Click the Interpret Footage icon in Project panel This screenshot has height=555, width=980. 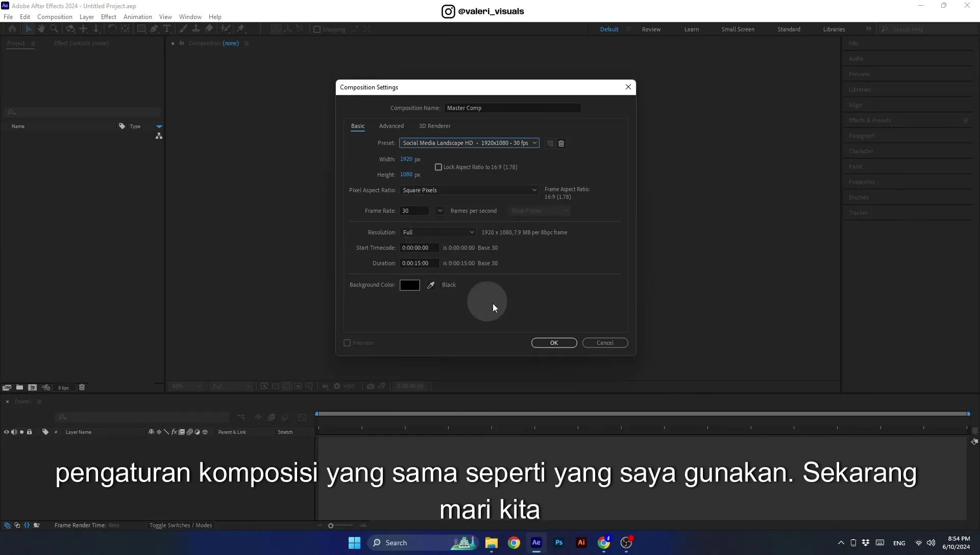[7, 388]
